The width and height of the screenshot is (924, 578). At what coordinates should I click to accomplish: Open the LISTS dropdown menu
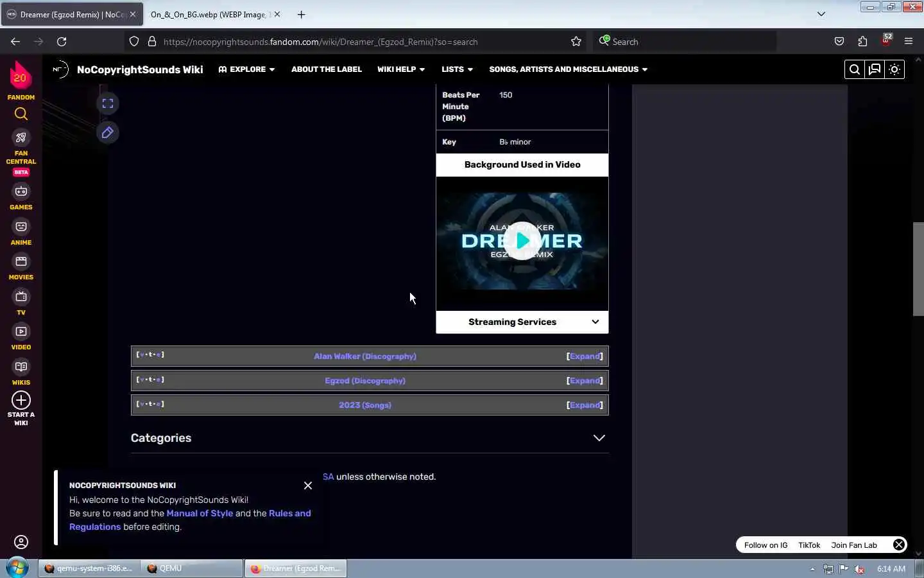(x=457, y=69)
